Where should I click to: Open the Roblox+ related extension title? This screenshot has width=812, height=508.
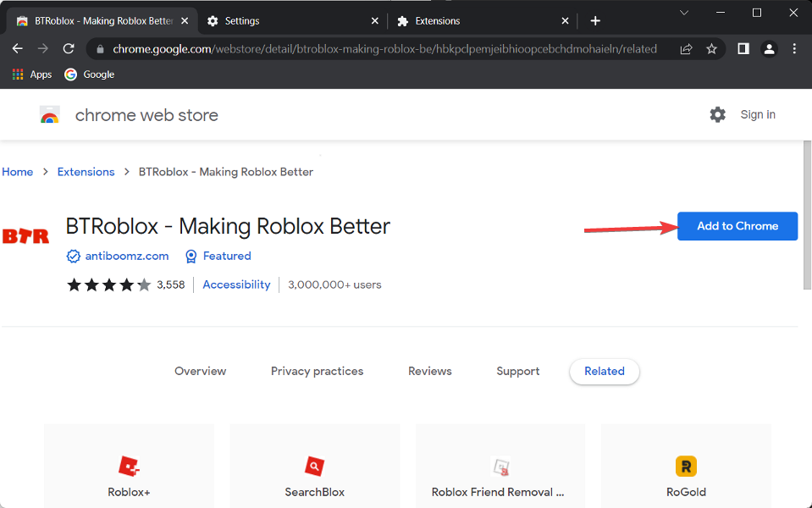point(129,492)
